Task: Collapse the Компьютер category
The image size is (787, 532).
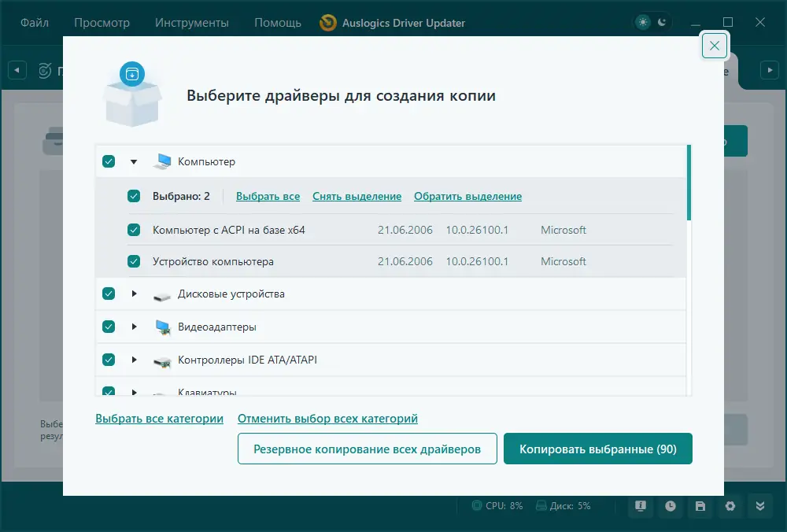Action: pos(134,161)
